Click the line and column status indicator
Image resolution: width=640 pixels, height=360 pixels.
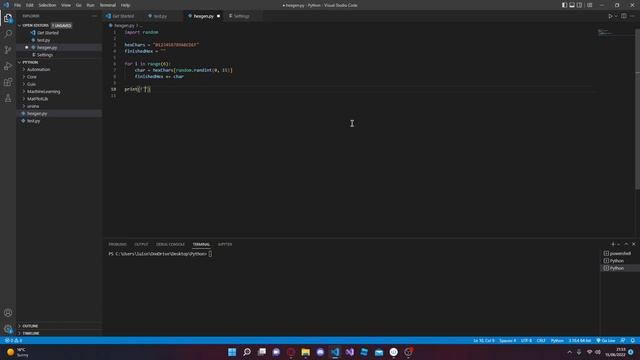click(483, 340)
